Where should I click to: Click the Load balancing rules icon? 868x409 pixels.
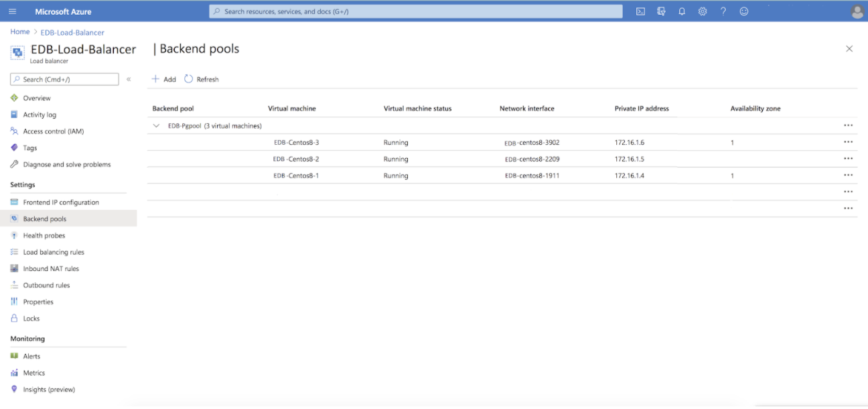point(14,252)
